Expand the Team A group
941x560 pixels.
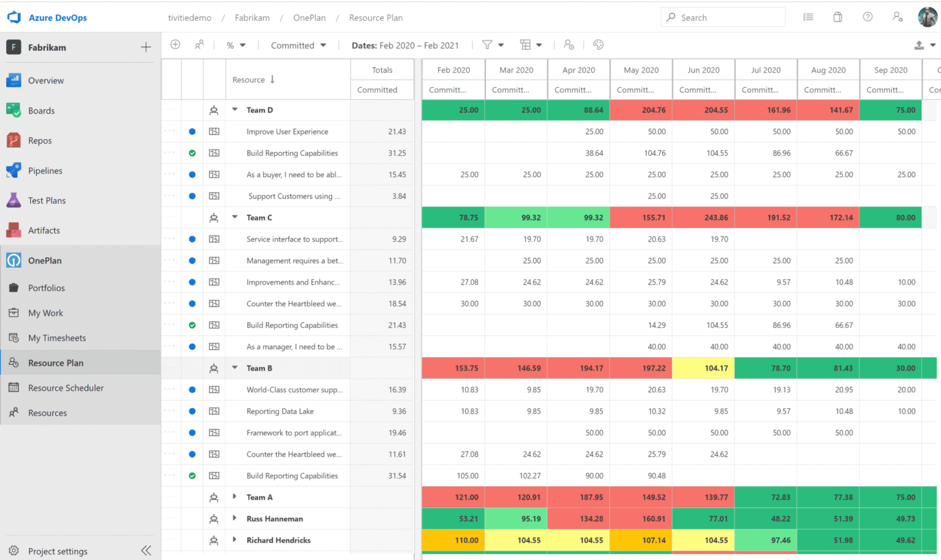click(235, 497)
